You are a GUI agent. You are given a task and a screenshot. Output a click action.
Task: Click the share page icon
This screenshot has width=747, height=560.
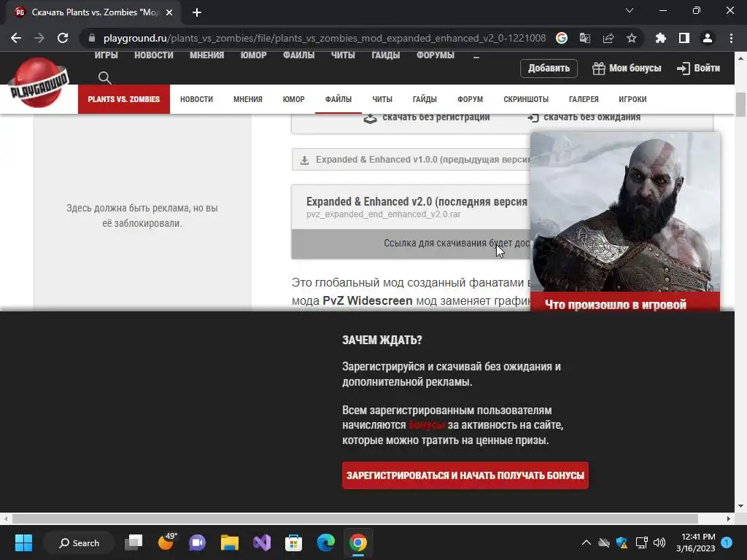click(608, 38)
